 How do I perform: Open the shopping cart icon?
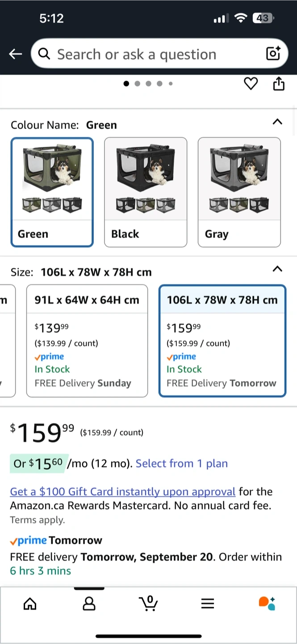(x=148, y=604)
